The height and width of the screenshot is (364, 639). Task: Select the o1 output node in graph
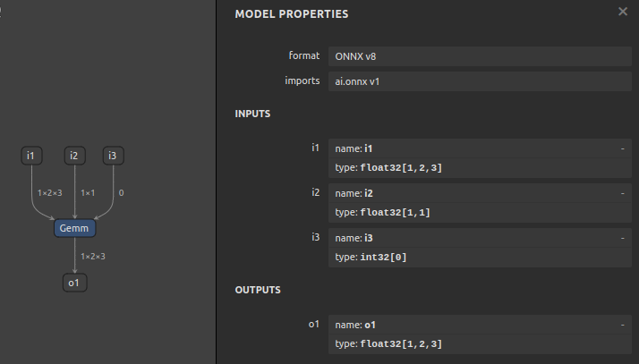pos(74,283)
